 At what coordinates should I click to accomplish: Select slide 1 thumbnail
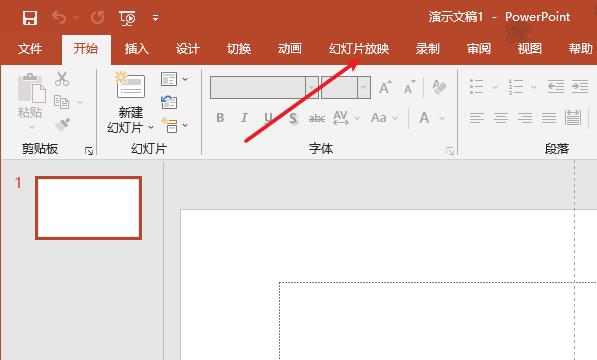pos(88,208)
